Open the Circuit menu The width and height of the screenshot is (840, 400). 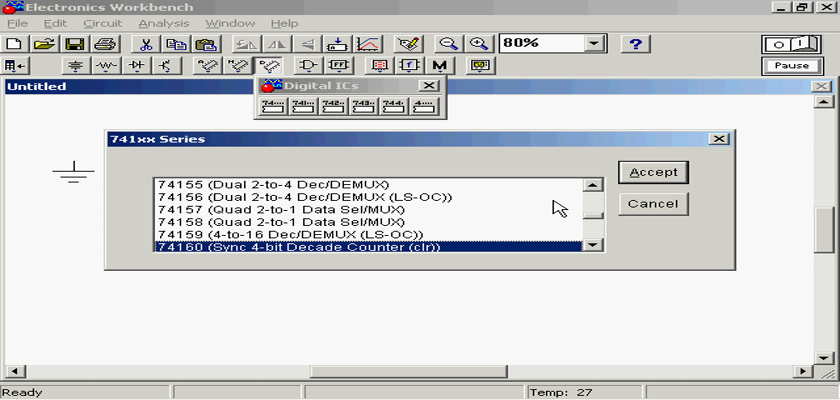point(103,24)
